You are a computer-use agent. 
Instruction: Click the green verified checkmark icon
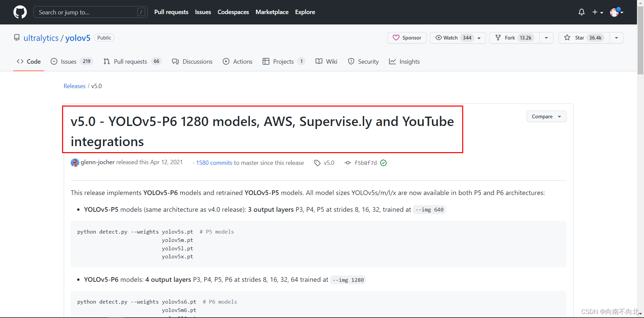pos(383,163)
